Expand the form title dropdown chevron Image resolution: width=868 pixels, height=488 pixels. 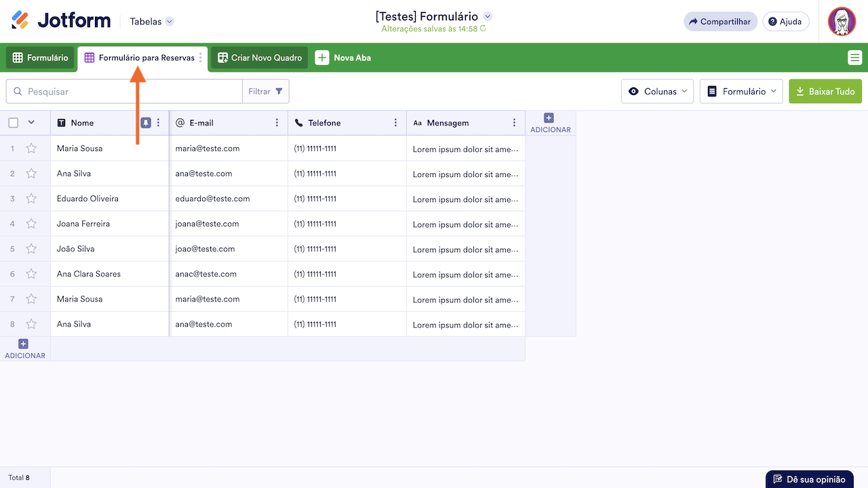pos(488,16)
